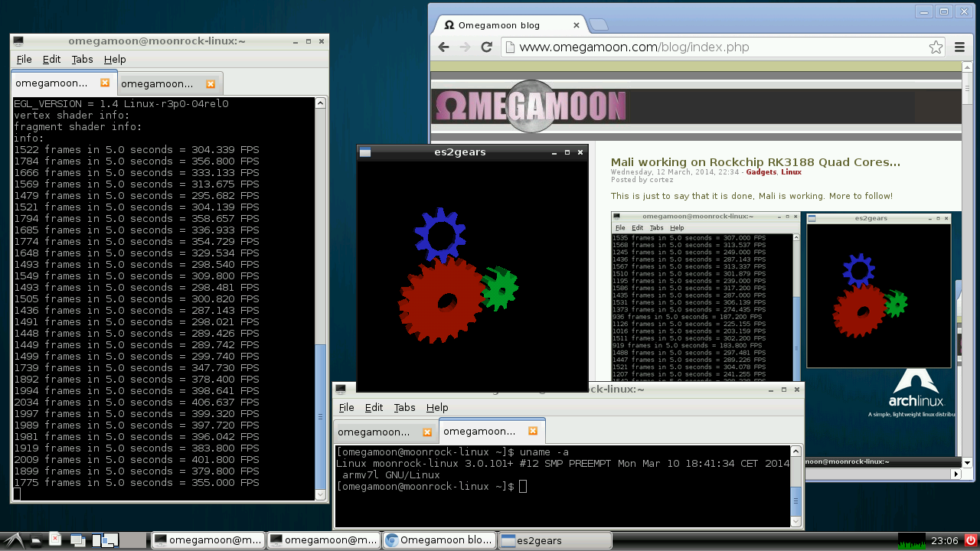The width and height of the screenshot is (980, 551).
Task: Click the bottom terminal scrollbar up arrow
Action: click(797, 451)
